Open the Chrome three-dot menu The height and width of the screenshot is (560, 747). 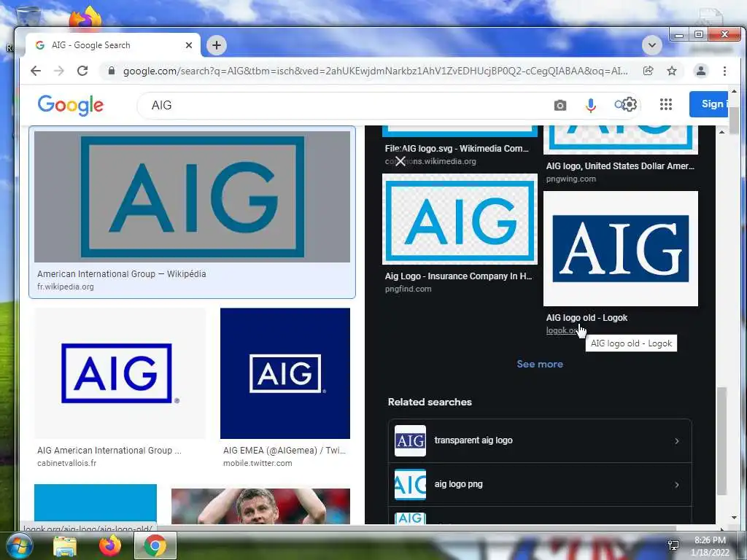pyautogui.click(x=724, y=71)
